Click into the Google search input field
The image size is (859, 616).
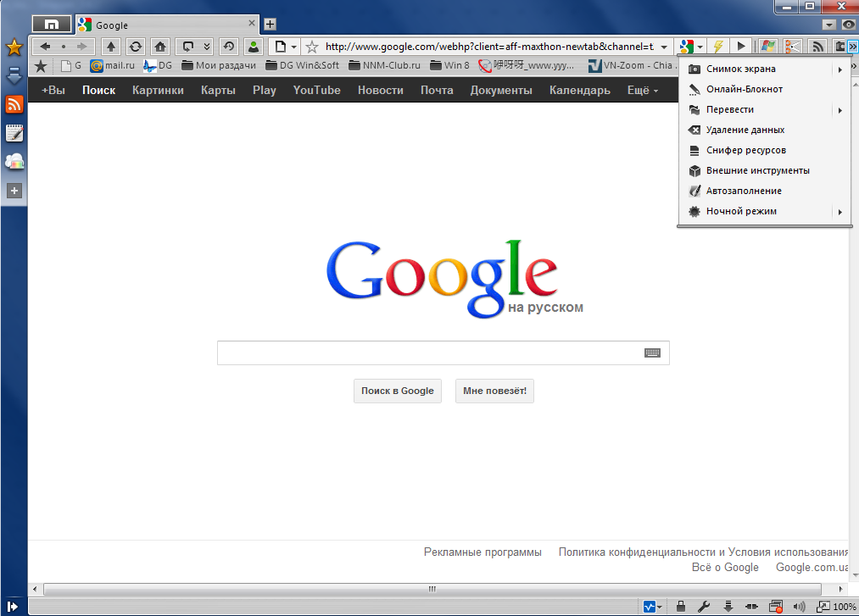428,353
